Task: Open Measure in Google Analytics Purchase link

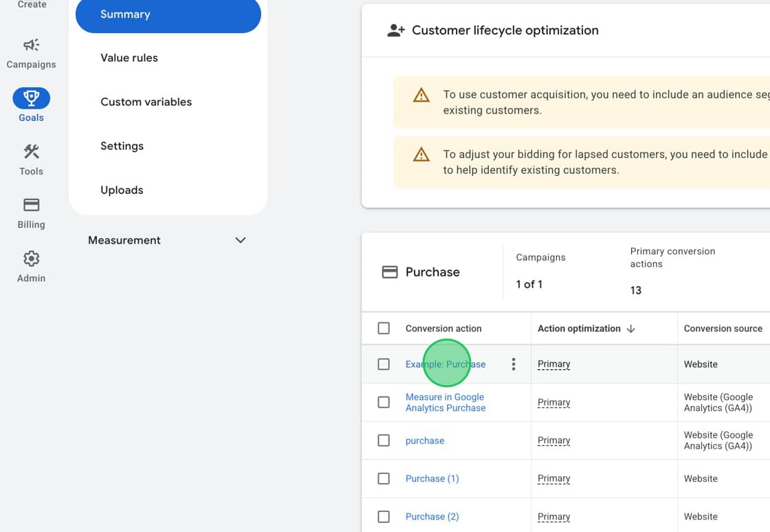Action: click(x=445, y=402)
